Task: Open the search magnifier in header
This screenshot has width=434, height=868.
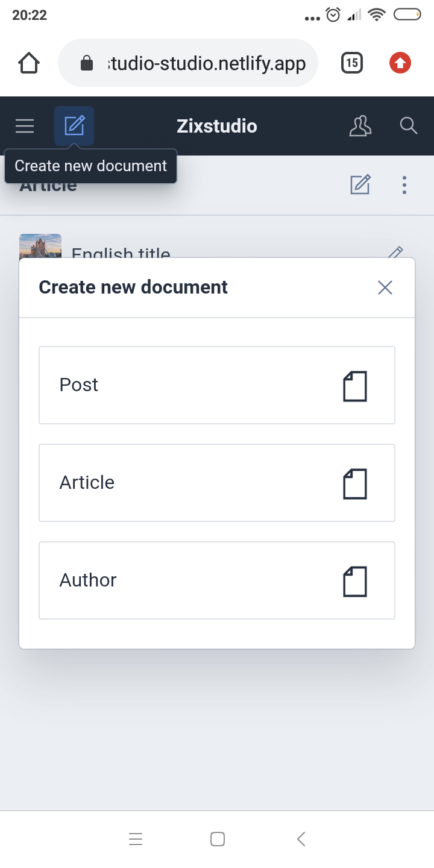Action: tap(409, 126)
